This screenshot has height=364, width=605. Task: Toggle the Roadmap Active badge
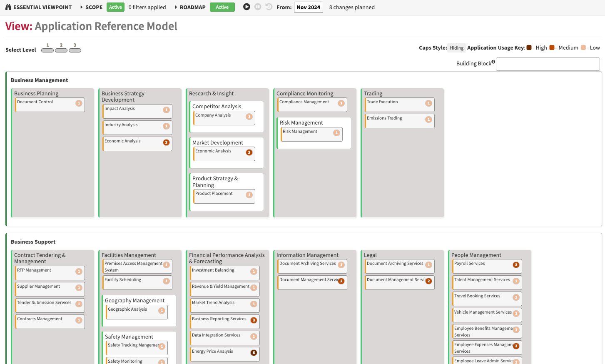point(222,7)
